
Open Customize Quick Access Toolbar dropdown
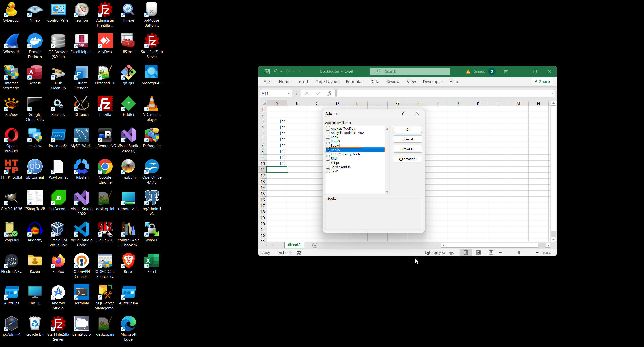[x=300, y=72]
